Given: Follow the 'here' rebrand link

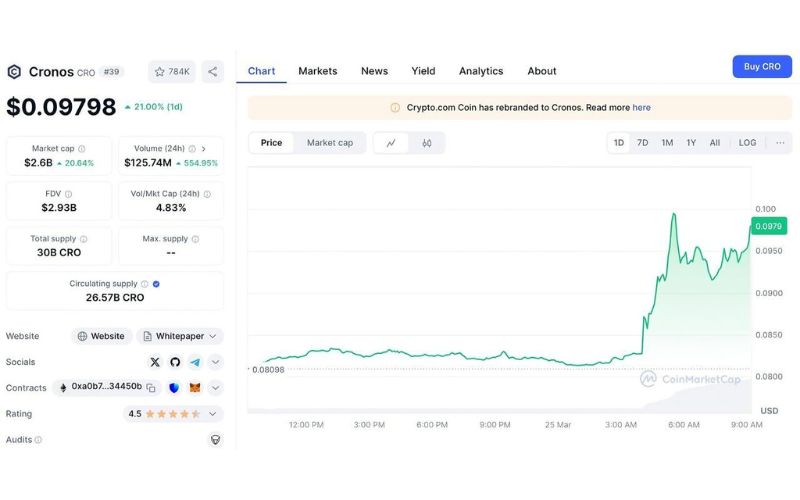Looking at the screenshot, I should [641, 108].
